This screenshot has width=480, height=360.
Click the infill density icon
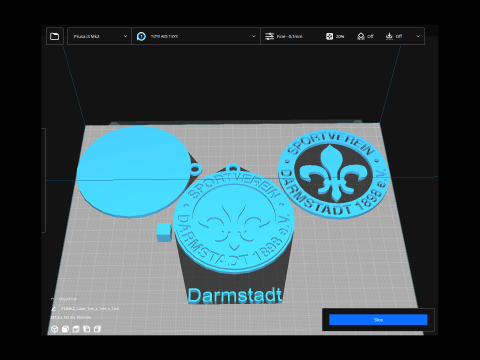pyautogui.click(x=329, y=36)
